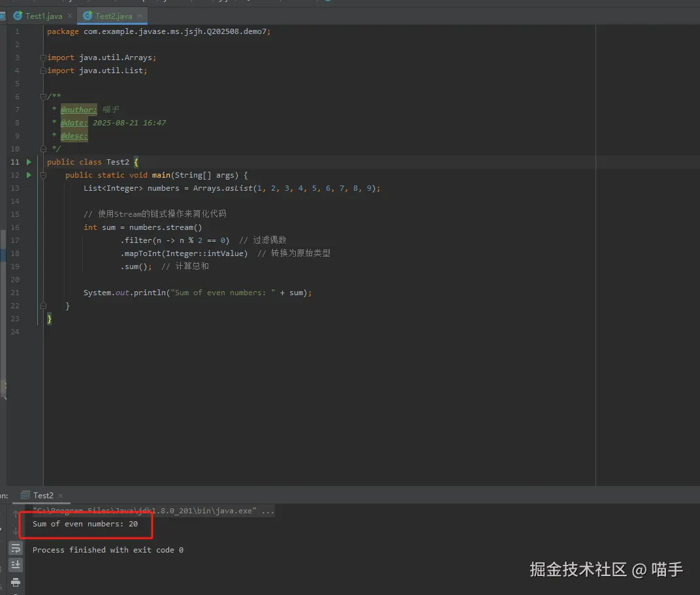Run the main method from gutter arrow
Screen dimensions: 700x595
coord(29,175)
